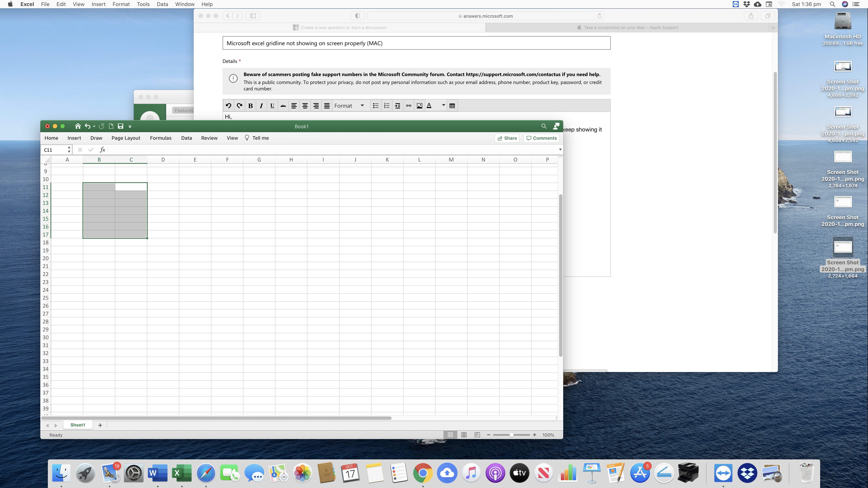Toggle Normal view button in status bar
Screen dimensions: 868x488
click(450, 435)
